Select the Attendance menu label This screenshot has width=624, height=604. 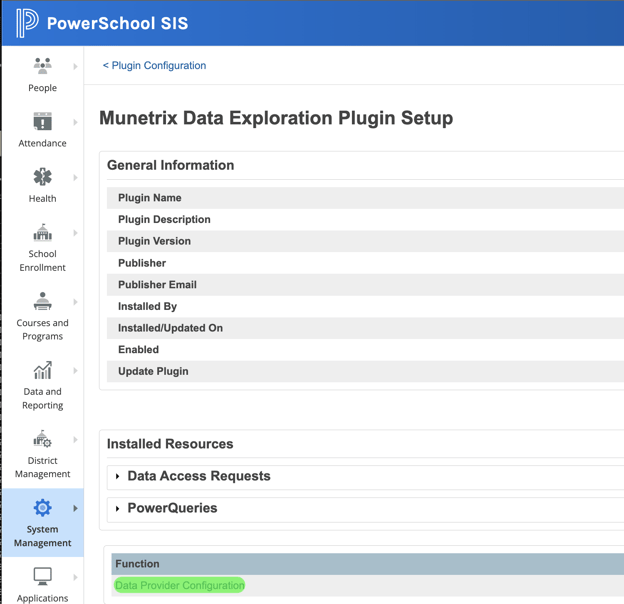click(x=43, y=143)
